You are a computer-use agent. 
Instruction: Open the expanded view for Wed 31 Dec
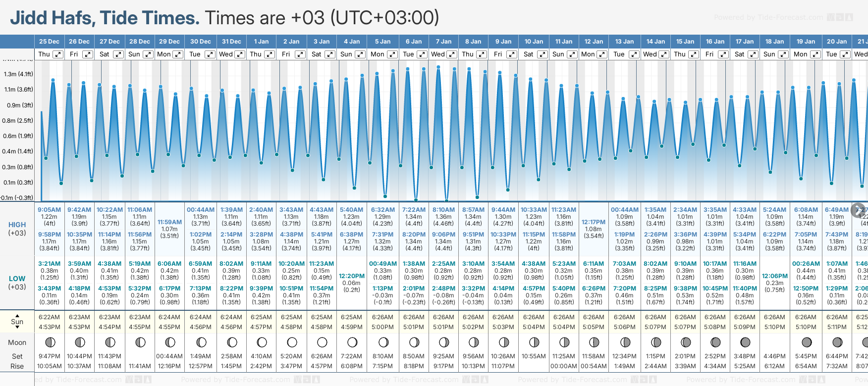pos(239,54)
